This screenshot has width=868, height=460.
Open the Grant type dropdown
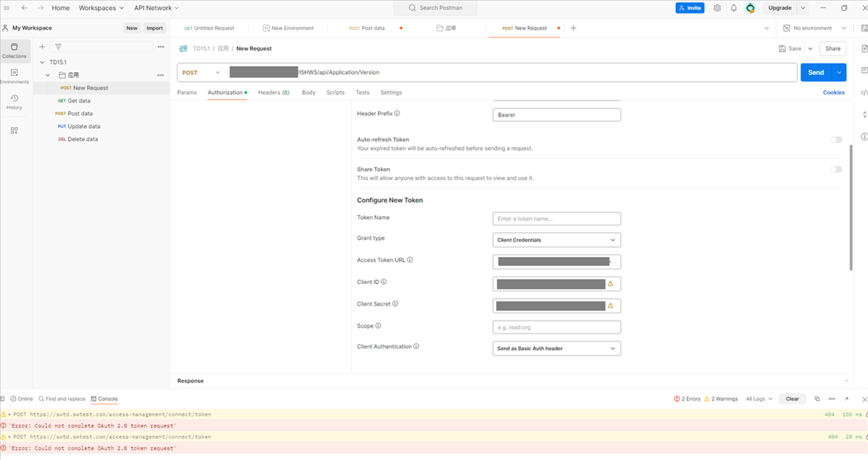pos(556,239)
